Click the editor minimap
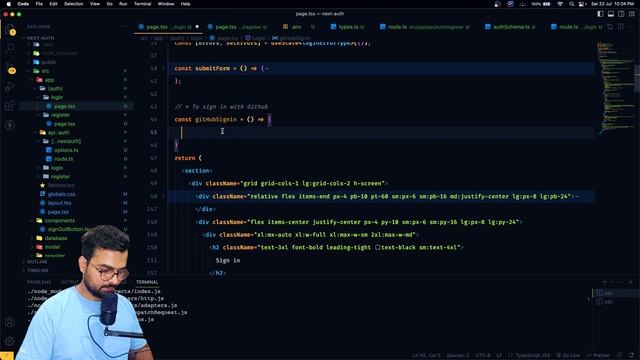This screenshot has width=640, height=360. pos(615,88)
